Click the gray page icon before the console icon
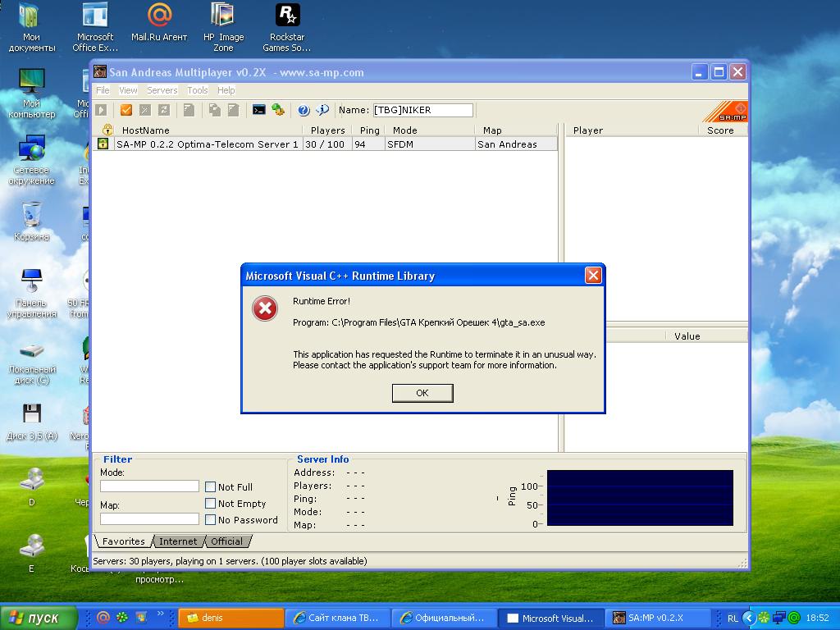This screenshot has width=840, height=630. click(233, 110)
